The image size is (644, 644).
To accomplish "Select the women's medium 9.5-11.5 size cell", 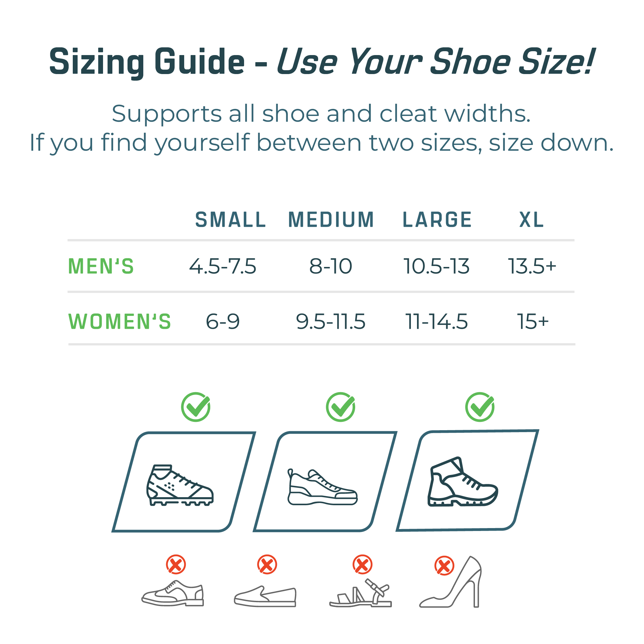I will 331,322.
